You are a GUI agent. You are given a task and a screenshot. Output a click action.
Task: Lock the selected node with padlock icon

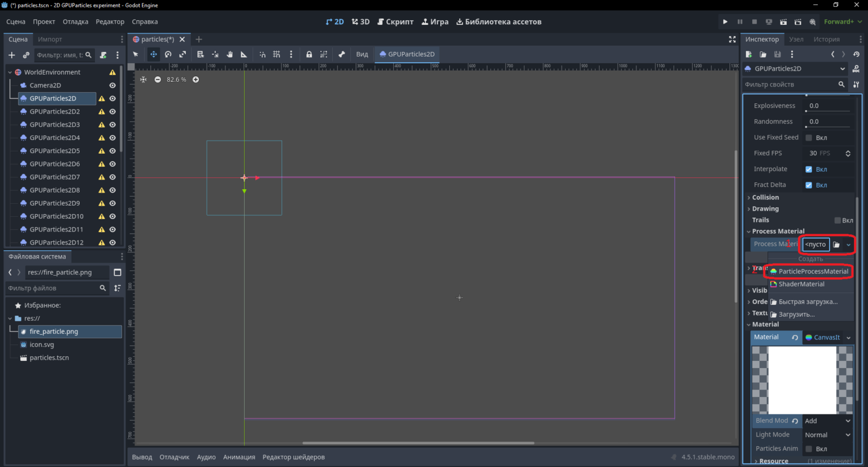click(309, 54)
